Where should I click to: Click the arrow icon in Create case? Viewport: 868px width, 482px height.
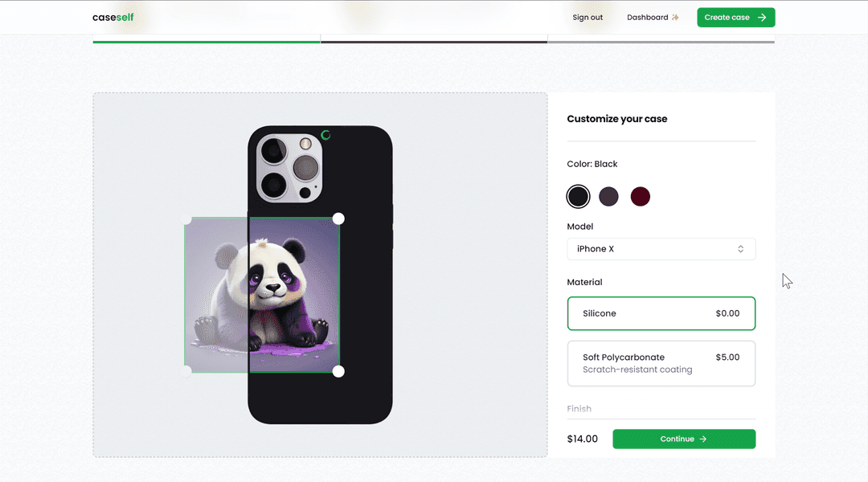tap(762, 18)
